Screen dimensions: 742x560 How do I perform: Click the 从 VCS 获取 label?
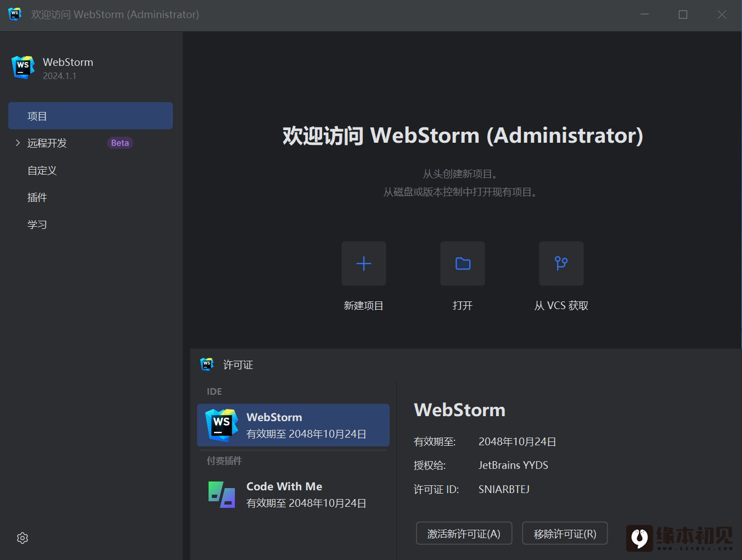coord(561,306)
